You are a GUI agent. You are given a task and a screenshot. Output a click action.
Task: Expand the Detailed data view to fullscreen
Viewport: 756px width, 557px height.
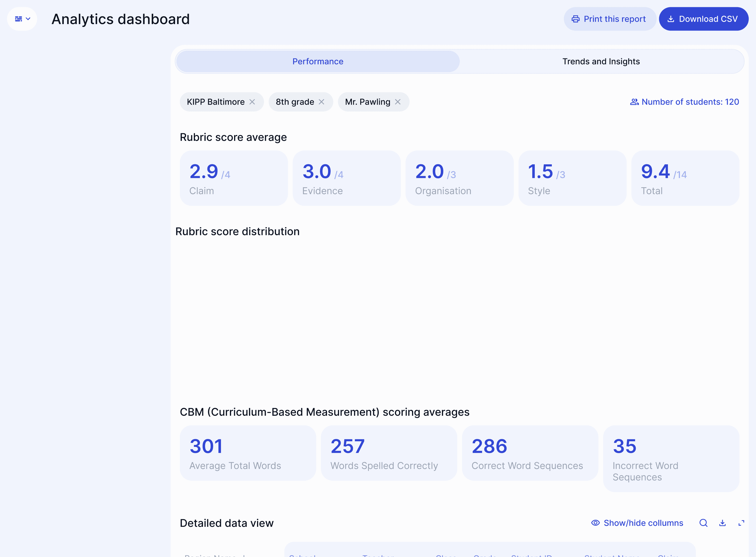[741, 523]
